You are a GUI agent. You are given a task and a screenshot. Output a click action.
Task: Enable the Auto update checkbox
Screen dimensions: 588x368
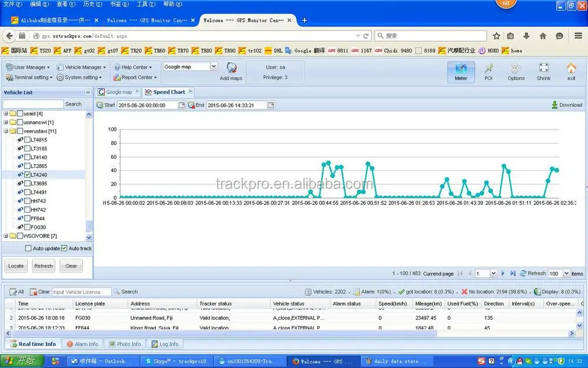[x=26, y=248]
